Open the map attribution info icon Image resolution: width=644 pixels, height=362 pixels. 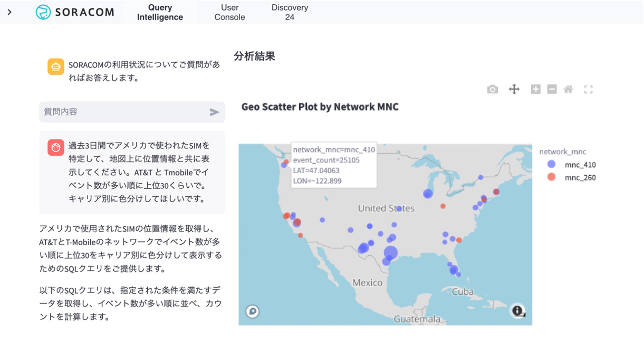518,311
